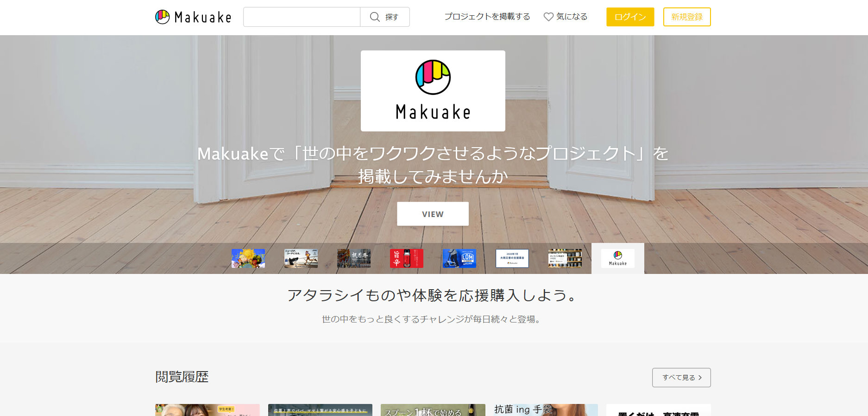Select the Makuake logo carousel thumbnail

tap(617, 258)
